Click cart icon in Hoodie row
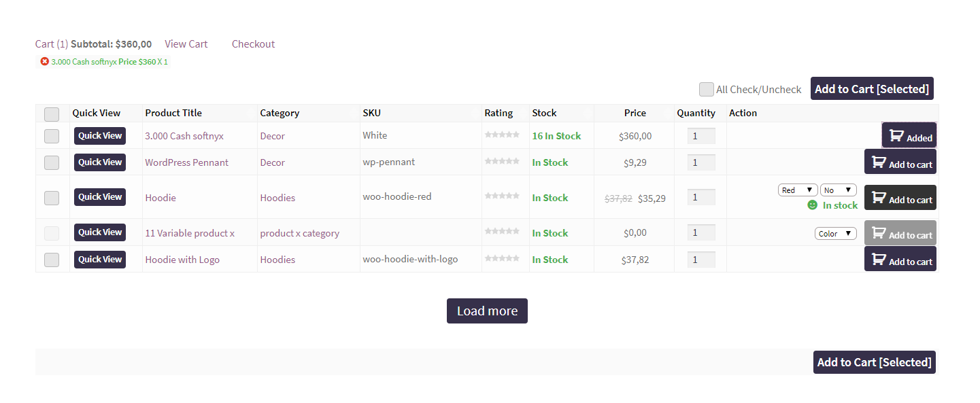The width and height of the screenshot is (980, 403). (x=879, y=198)
